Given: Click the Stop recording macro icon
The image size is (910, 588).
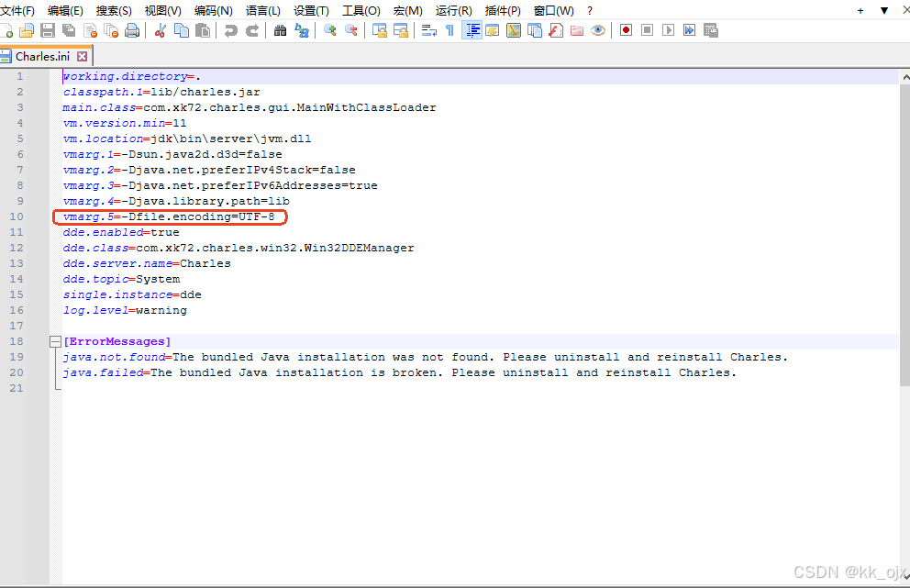Looking at the screenshot, I should [x=647, y=31].
